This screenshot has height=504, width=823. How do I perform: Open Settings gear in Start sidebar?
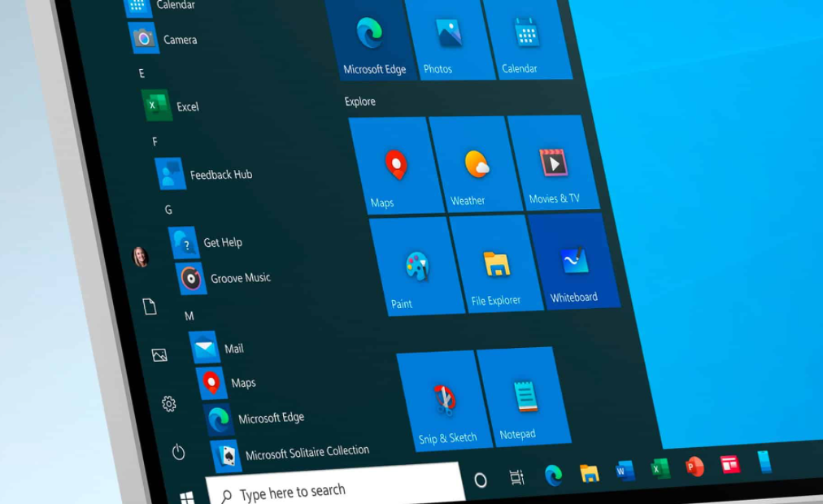pyautogui.click(x=169, y=404)
